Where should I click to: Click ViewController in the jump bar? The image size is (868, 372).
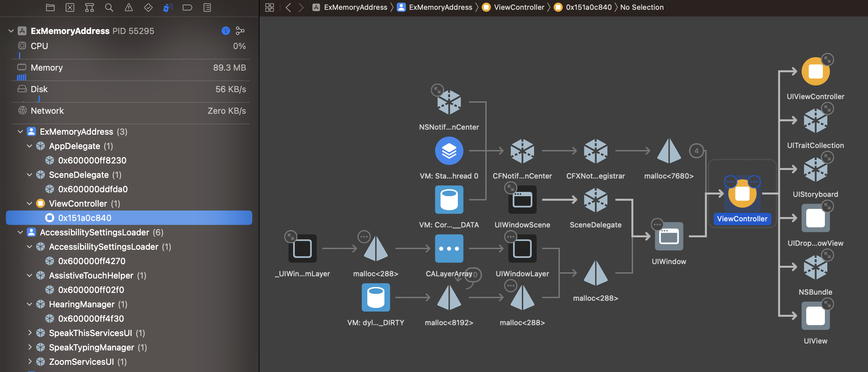(519, 8)
